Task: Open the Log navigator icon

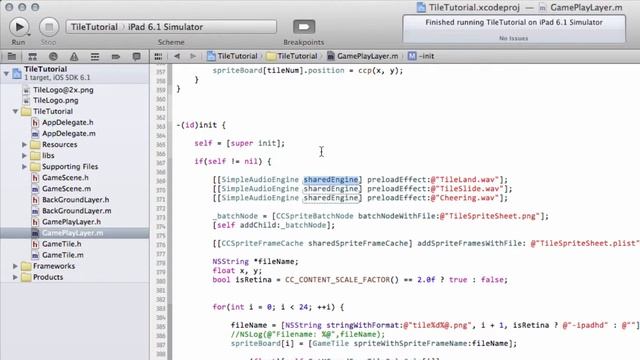Action: pyautogui.click(x=136, y=56)
